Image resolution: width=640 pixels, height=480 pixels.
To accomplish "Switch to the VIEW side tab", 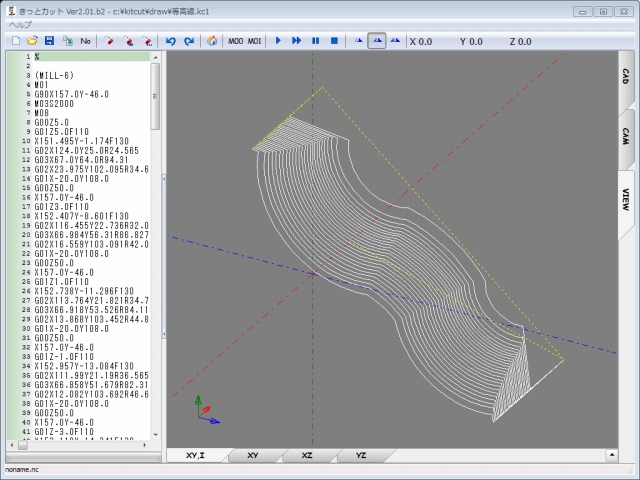I will click(x=625, y=200).
